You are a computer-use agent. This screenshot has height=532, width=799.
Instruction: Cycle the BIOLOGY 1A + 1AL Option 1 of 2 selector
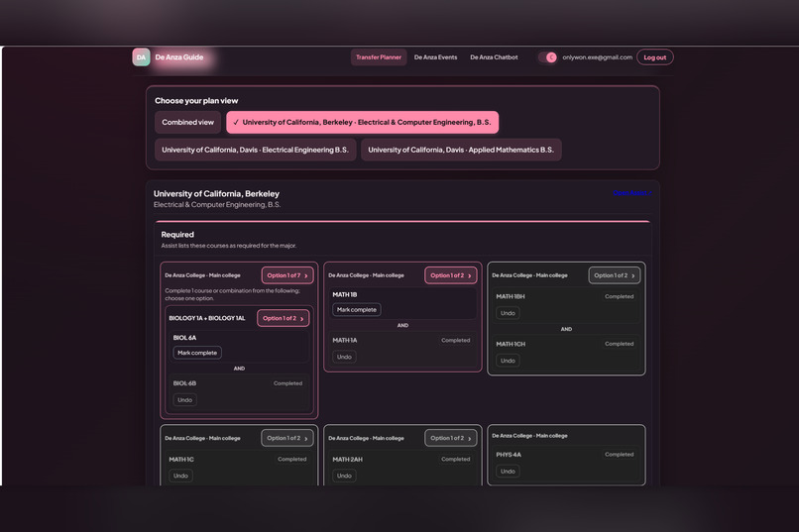pos(283,318)
